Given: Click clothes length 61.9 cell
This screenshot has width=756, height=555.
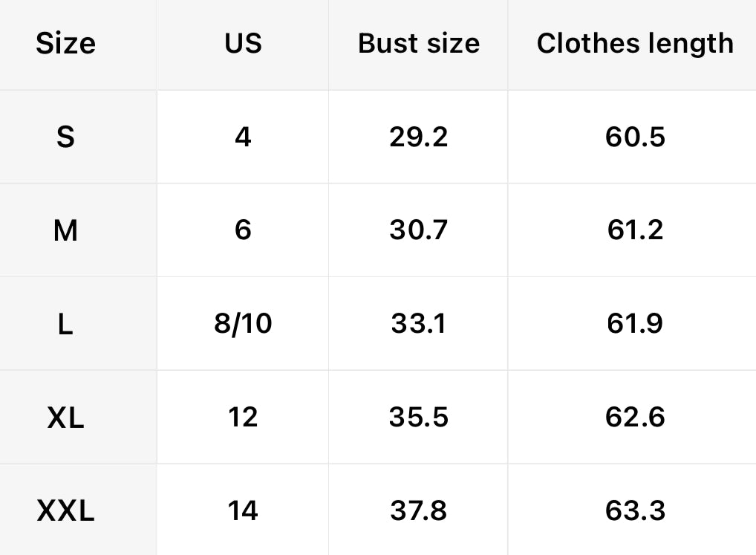Looking at the screenshot, I should click(635, 325).
